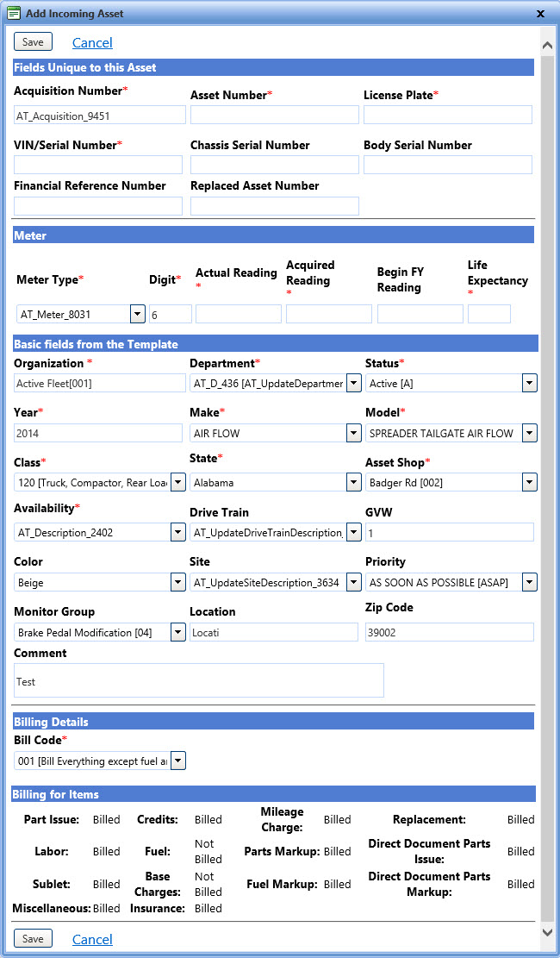Focus the Body Serial Number field
This screenshot has width=560, height=958.
(448, 165)
